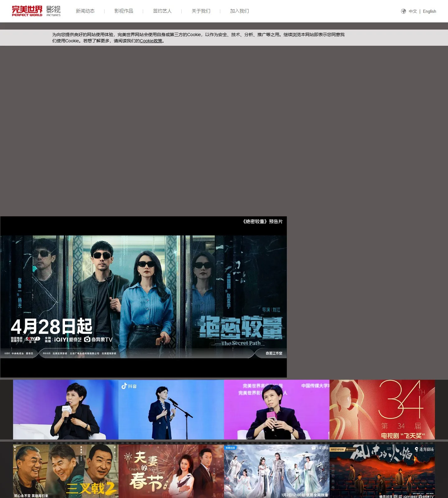Click the 《绝密较量》预告片 title text
The height and width of the screenshot is (498, 448).
coord(263,222)
